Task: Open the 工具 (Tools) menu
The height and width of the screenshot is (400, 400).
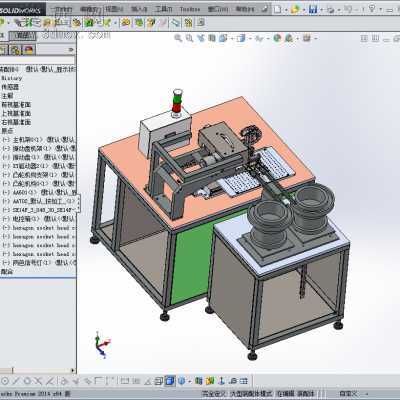Action: click(x=163, y=9)
